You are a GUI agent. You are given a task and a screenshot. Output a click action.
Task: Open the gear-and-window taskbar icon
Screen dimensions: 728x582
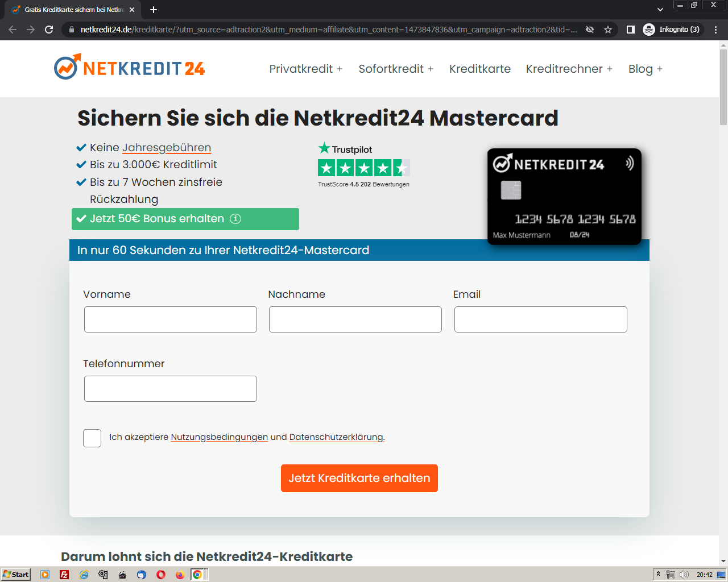[x=103, y=575]
